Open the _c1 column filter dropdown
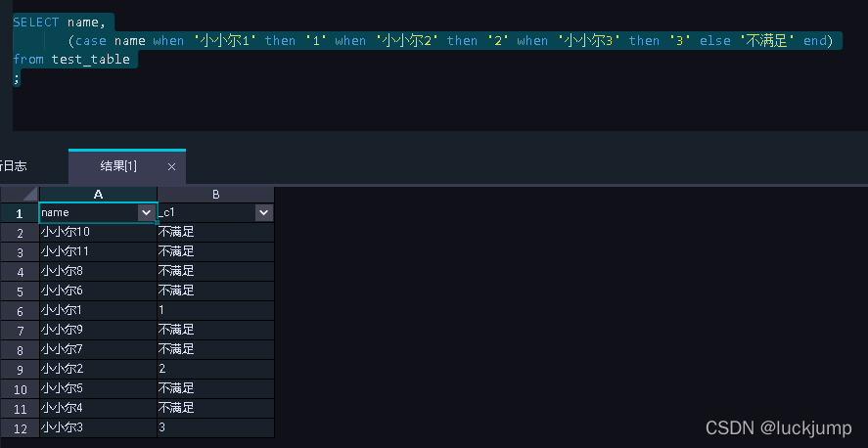Image resolution: width=868 pixels, height=448 pixels. click(263, 212)
